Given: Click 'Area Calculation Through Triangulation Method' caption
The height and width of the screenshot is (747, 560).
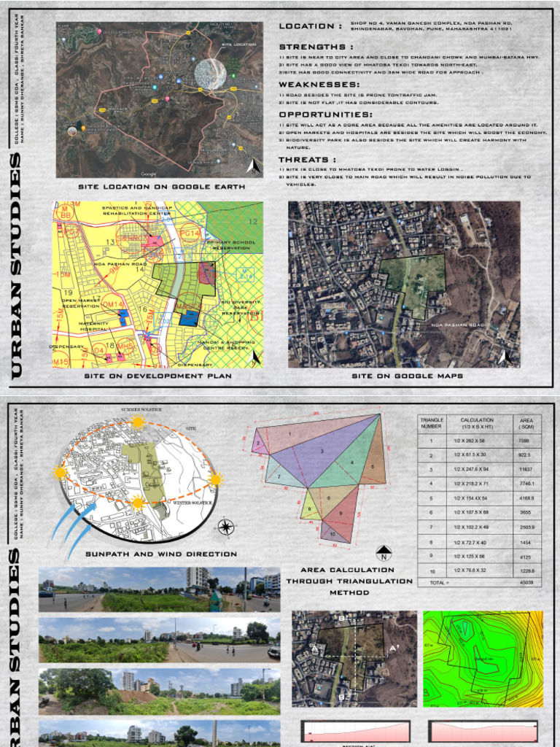Looking at the screenshot, I should pyautogui.click(x=349, y=581).
